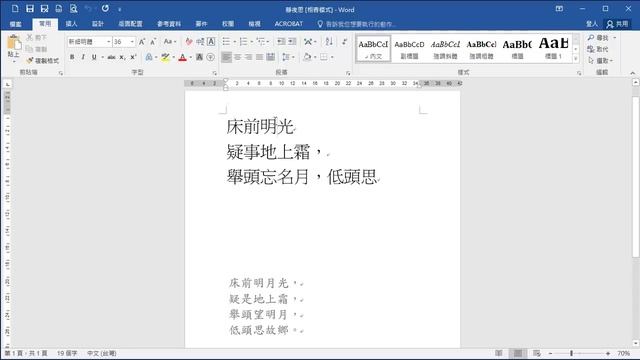Open the borders dropdown arrow
This screenshot has width=640, height=360.
point(332,57)
